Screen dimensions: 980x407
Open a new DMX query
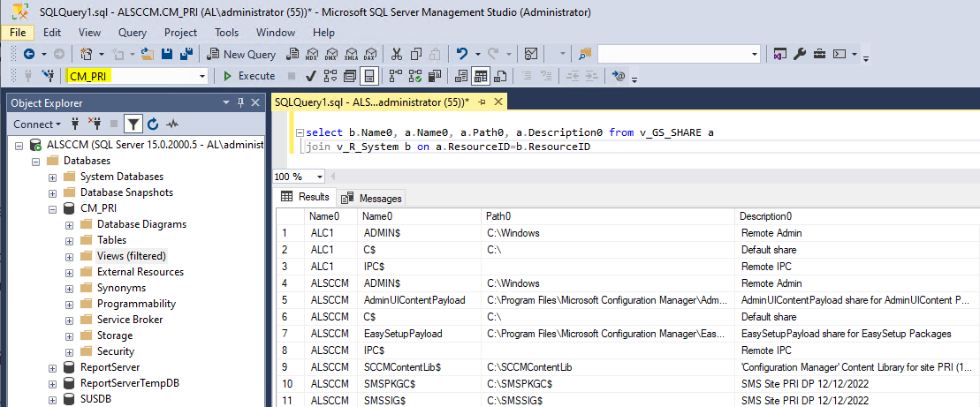332,55
